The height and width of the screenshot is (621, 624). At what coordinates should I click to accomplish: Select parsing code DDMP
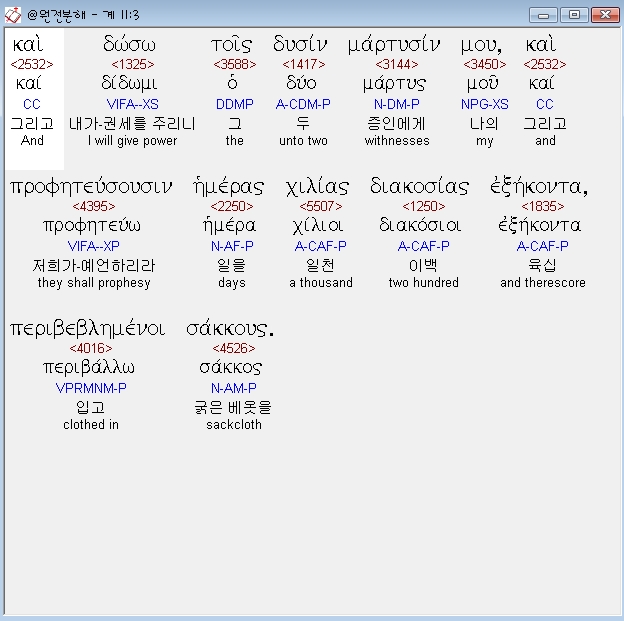click(234, 104)
